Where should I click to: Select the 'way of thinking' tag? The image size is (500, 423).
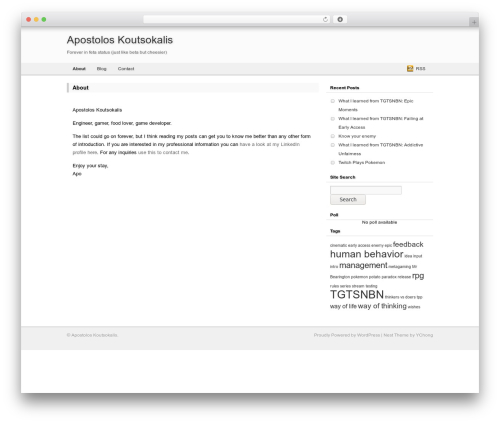[382, 306]
